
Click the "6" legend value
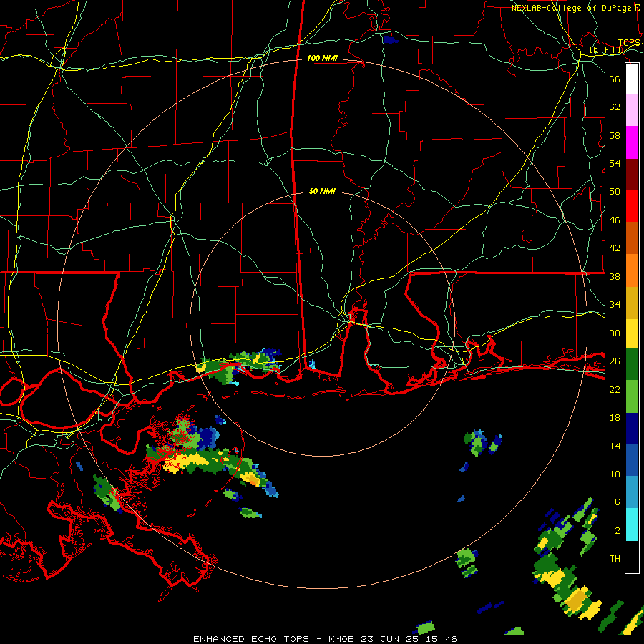pos(617,502)
